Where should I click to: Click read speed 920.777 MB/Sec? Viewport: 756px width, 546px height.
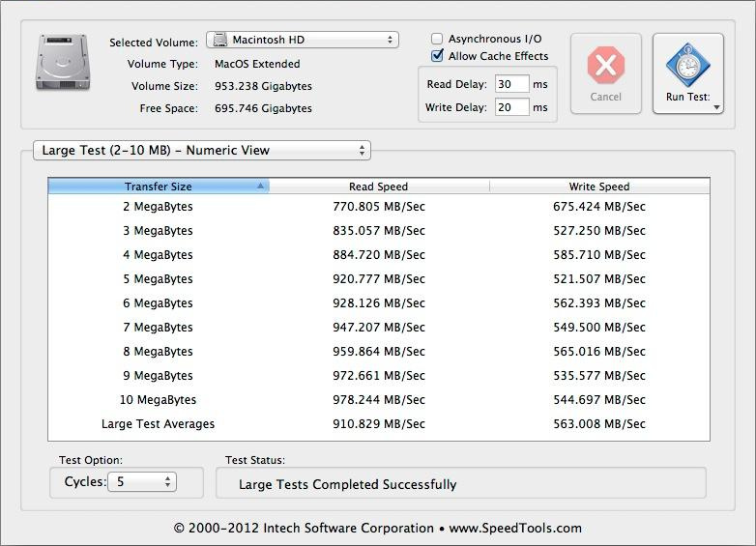(x=379, y=278)
